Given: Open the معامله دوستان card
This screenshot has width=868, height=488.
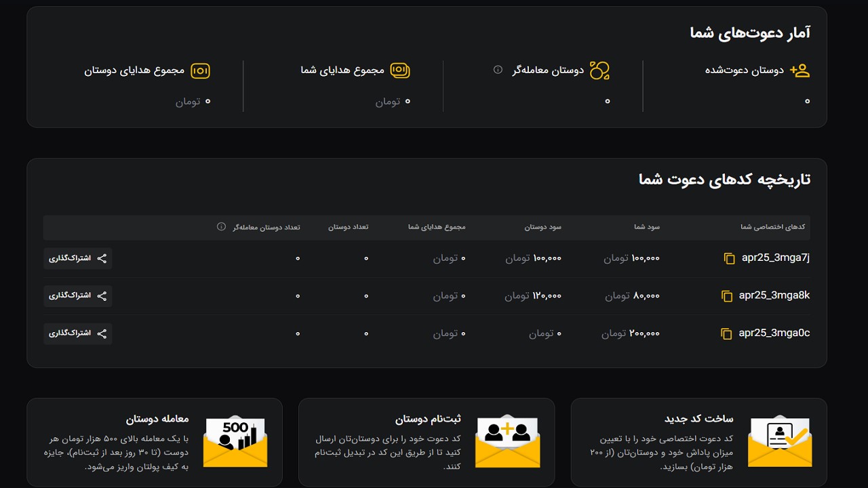Looking at the screenshot, I should point(155,442).
